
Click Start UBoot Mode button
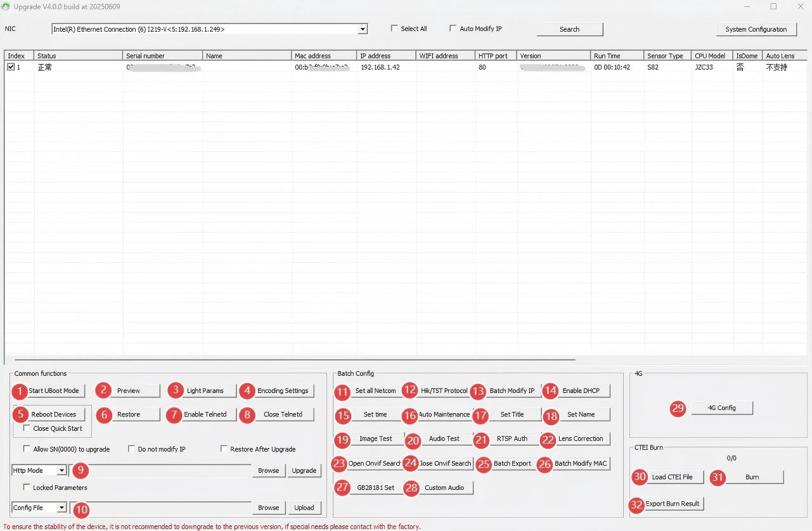pyautogui.click(x=54, y=391)
